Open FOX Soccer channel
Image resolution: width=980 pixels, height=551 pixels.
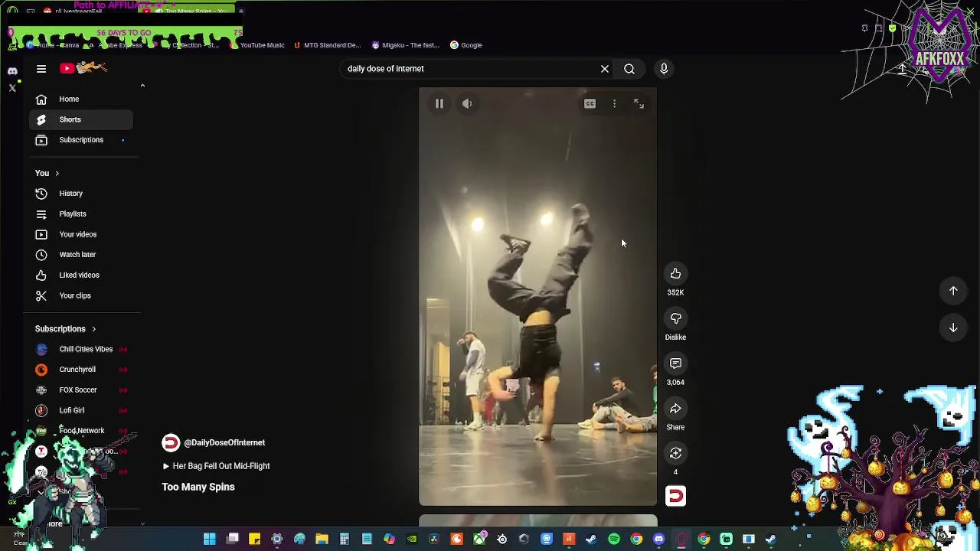[x=81, y=390]
